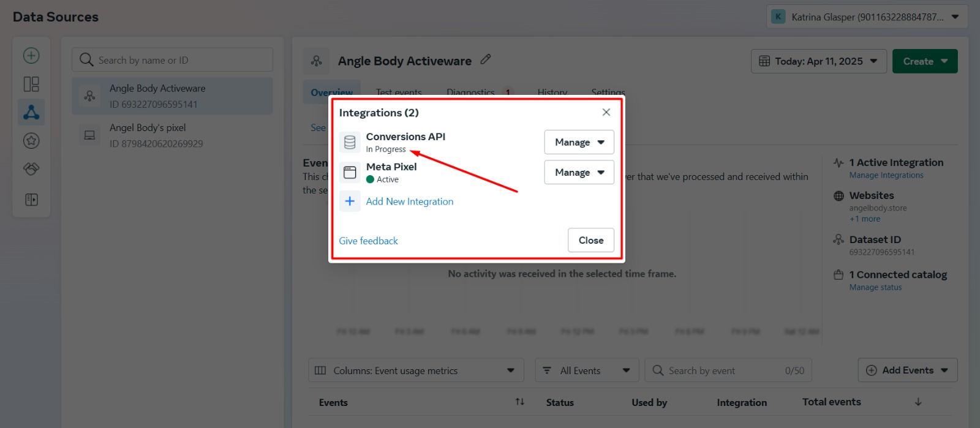
Task: Click the Manage status link under catalog
Action: coord(875,287)
